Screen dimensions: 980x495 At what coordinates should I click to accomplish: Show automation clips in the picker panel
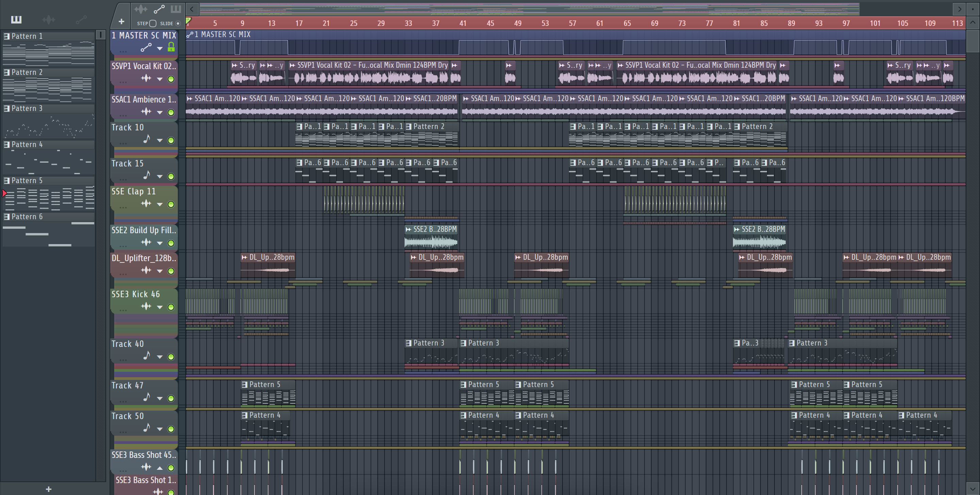coord(81,19)
